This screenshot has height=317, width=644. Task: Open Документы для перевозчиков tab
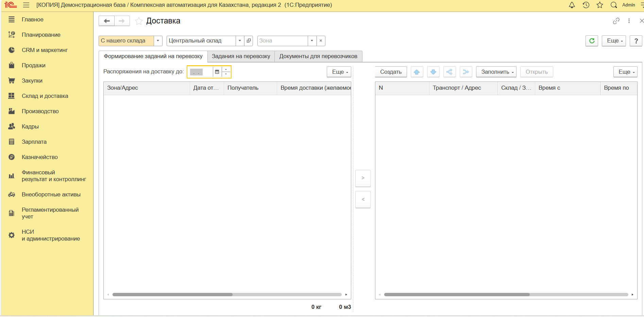click(x=318, y=56)
